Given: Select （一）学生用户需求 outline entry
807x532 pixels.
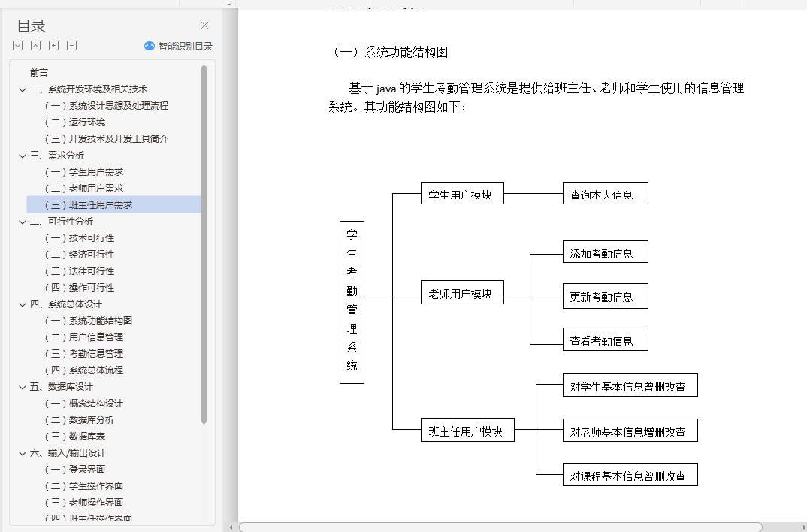Looking at the screenshot, I should point(84,171).
